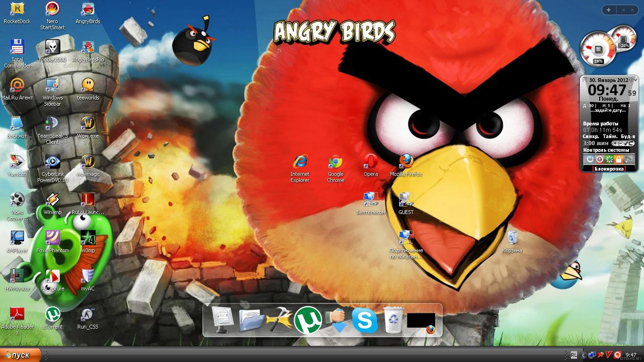This screenshot has width=644, height=362.
Task: Select the Video Converter desktop icon
Action: [x=17, y=206]
